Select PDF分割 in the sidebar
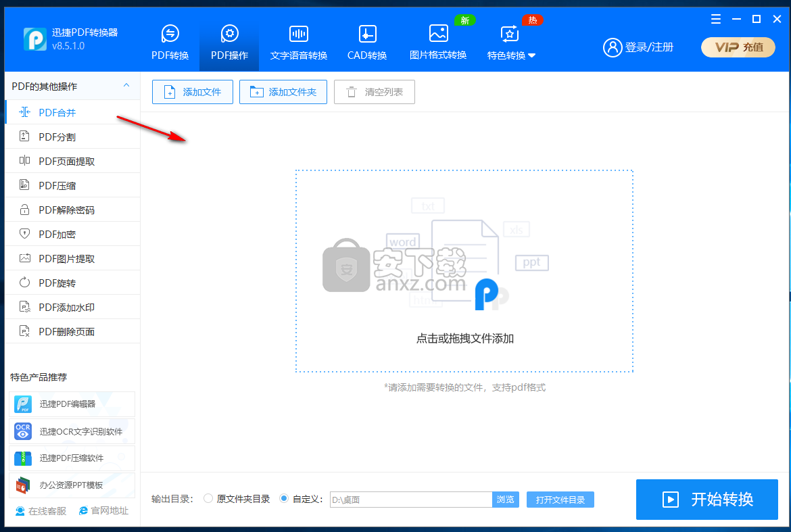This screenshot has height=532, width=791. coord(72,137)
